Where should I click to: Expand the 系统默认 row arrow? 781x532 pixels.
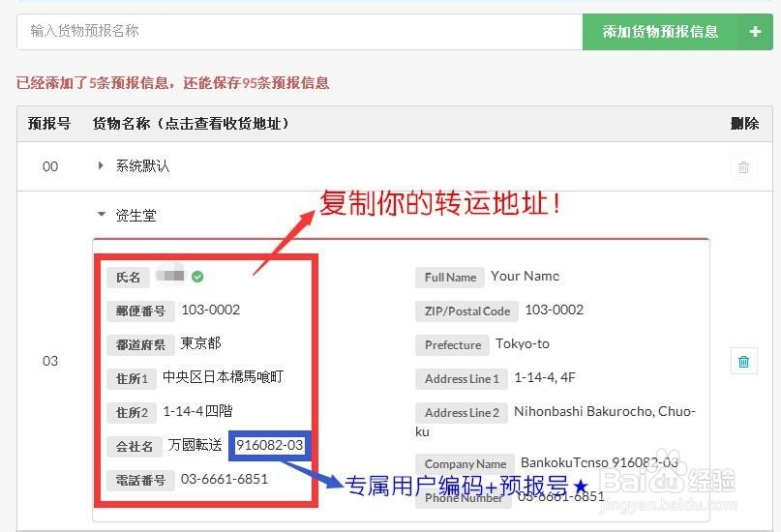pyautogui.click(x=101, y=165)
